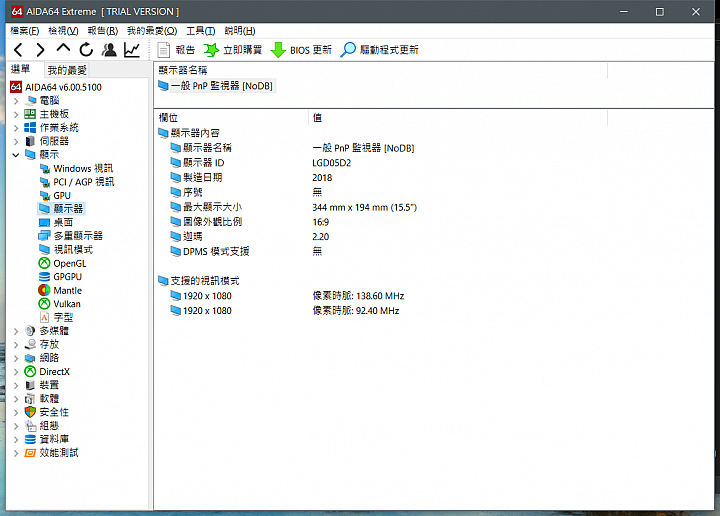This screenshot has width=720, height=516.
Task: Click the 驅動程式更新 driver update button
Action: pos(379,50)
